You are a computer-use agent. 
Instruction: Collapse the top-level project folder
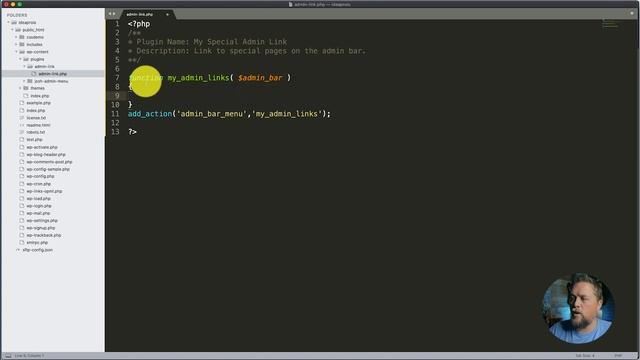(9, 22)
